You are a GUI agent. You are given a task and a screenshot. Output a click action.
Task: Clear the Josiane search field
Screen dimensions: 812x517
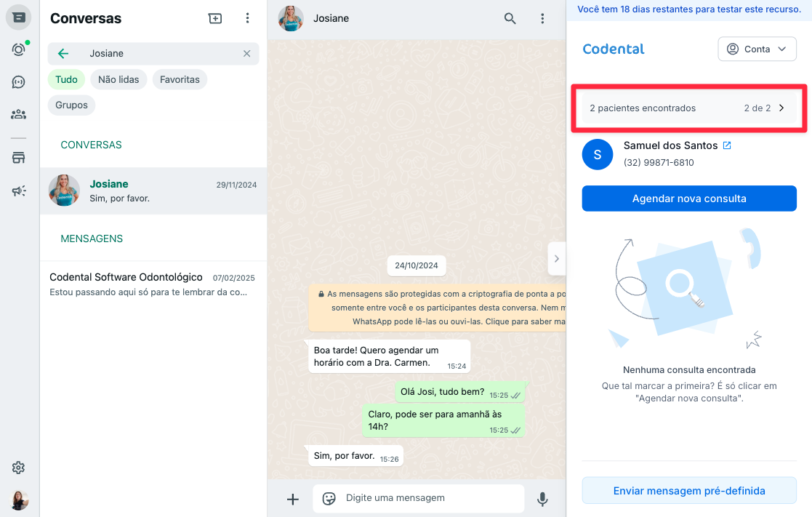[x=247, y=53]
